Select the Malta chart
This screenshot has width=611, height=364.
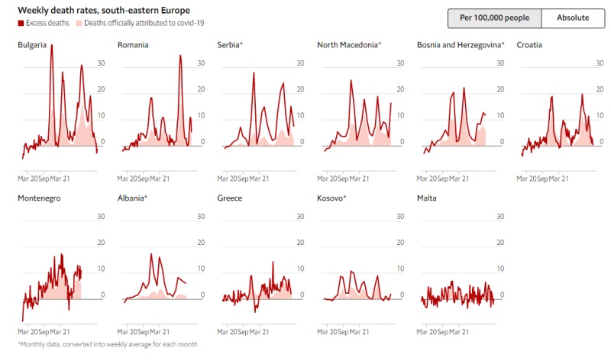[x=458, y=267]
